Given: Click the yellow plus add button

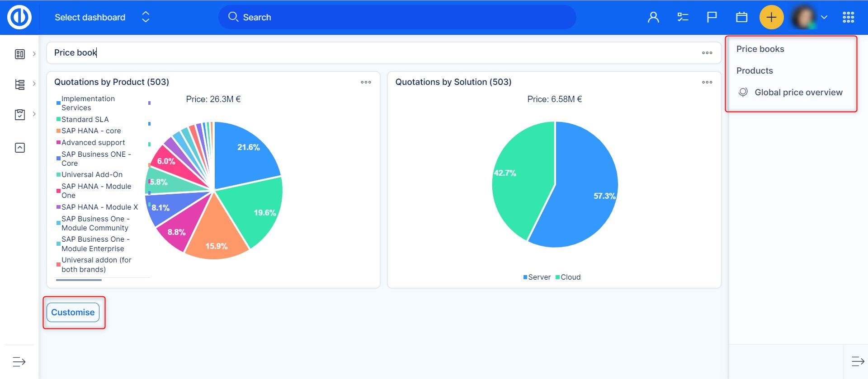Looking at the screenshot, I should coord(771,17).
